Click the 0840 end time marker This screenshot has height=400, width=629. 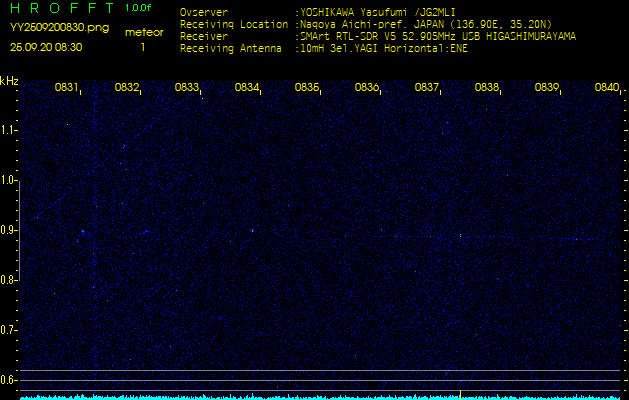[606, 88]
